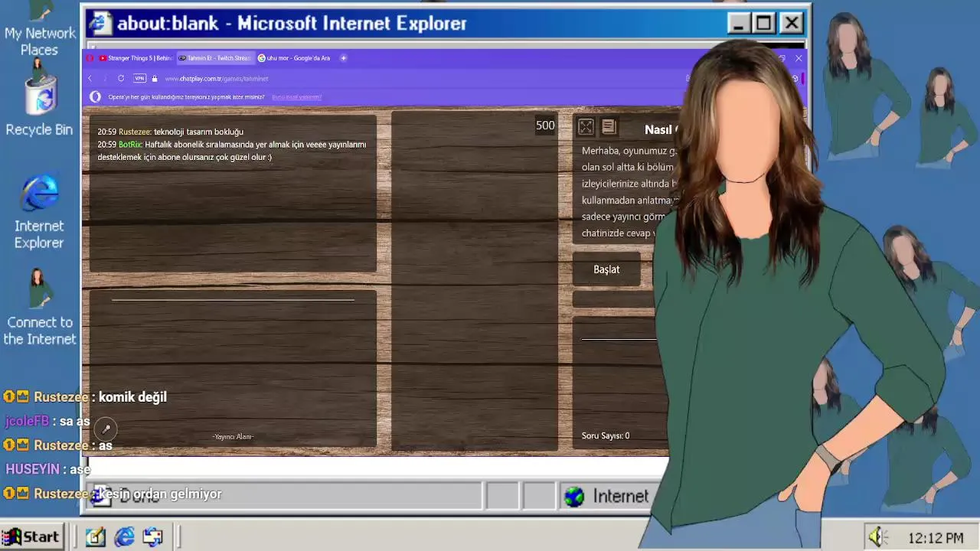Launch Internet Explorer from the quick launch bar

[124, 537]
